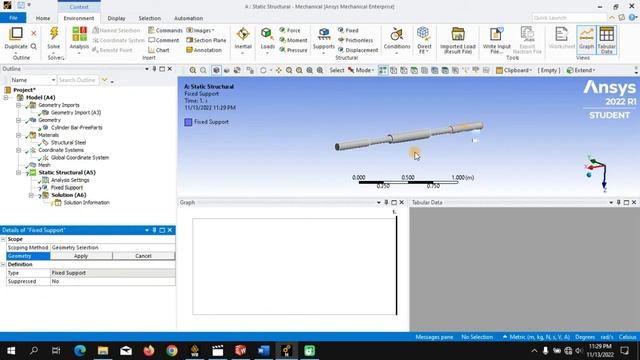Screen dimensions: 640x360
Task: Click the Search Outline input field
Action: pos(78,80)
